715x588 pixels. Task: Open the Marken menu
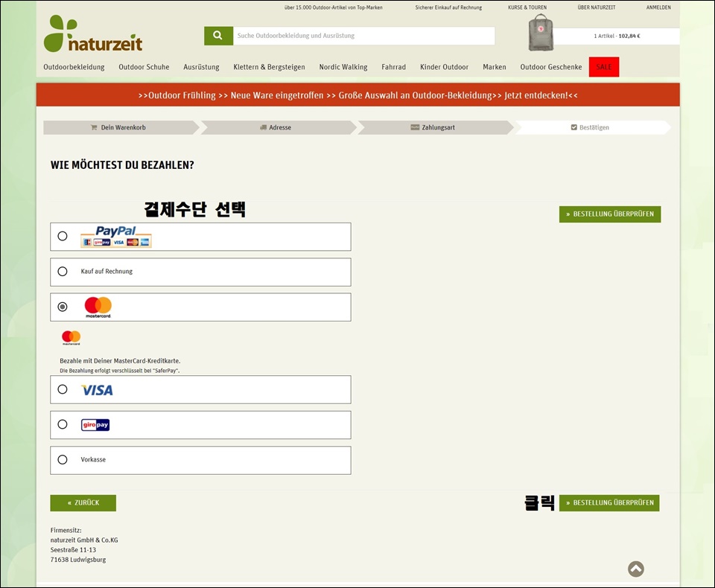tap(495, 67)
